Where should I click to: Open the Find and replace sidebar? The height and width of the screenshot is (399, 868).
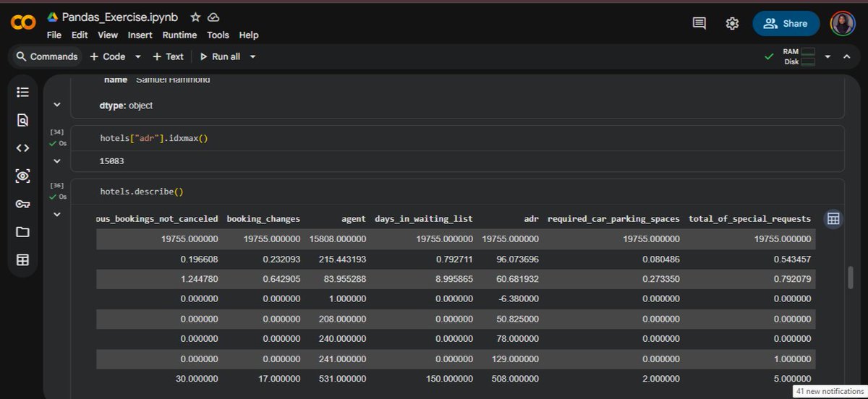point(22,120)
